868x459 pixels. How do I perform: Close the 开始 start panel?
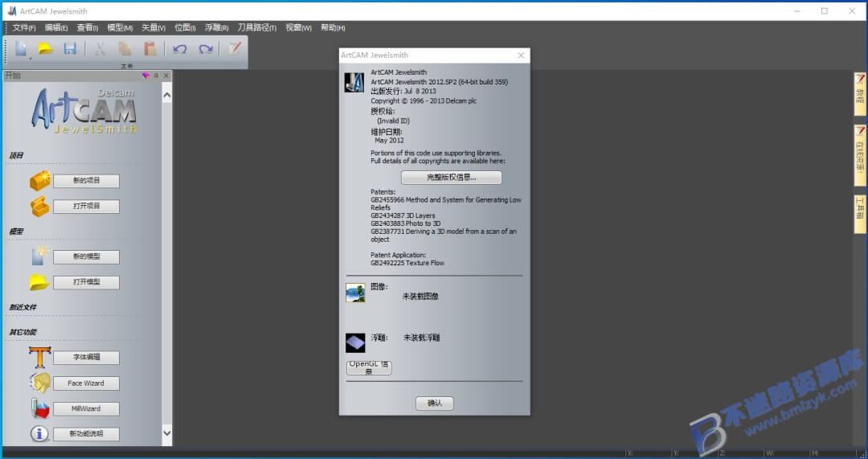166,76
